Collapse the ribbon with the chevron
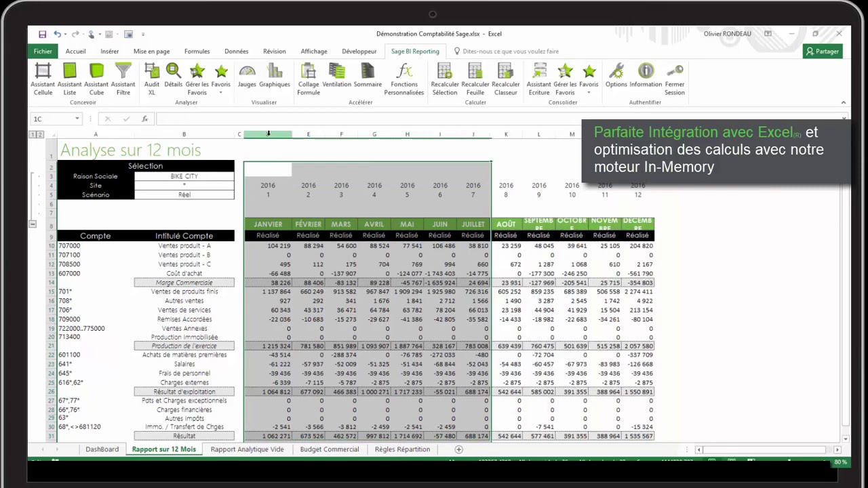Viewport: 868px width, 488px height. (x=843, y=103)
